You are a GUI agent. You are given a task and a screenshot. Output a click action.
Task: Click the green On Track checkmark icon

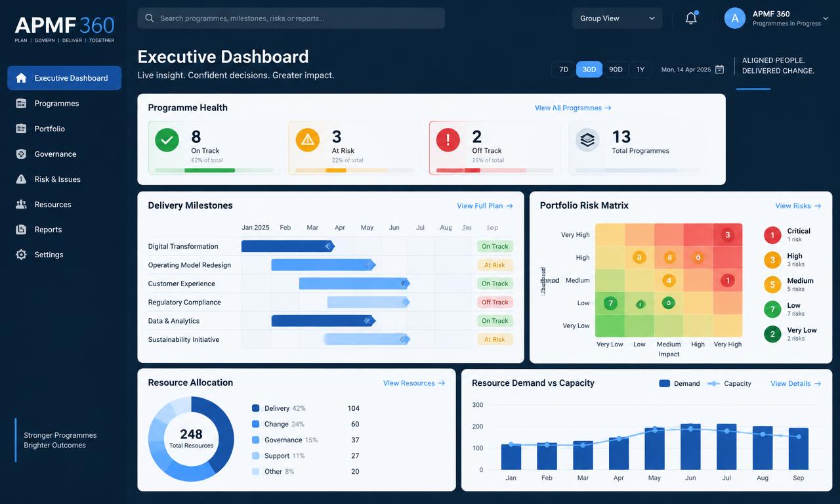click(x=167, y=140)
